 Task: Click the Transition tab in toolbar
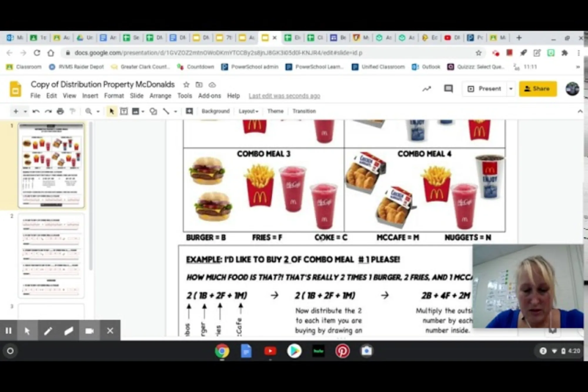point(304,111)
